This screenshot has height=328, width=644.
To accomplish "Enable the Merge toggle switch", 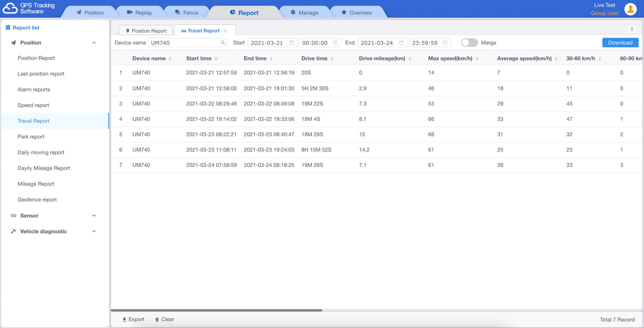I will (x=469, y=42).
